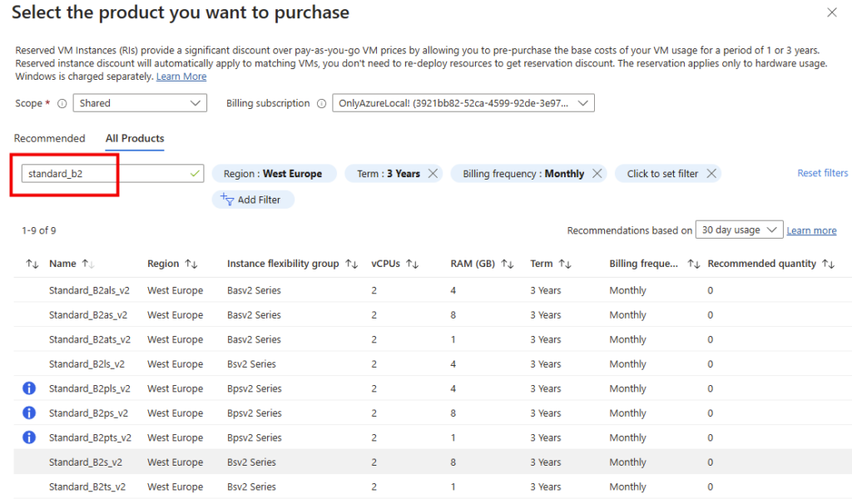
Task: Open the Billing frequency Monthly filter
Action: [x=523, y=174]
